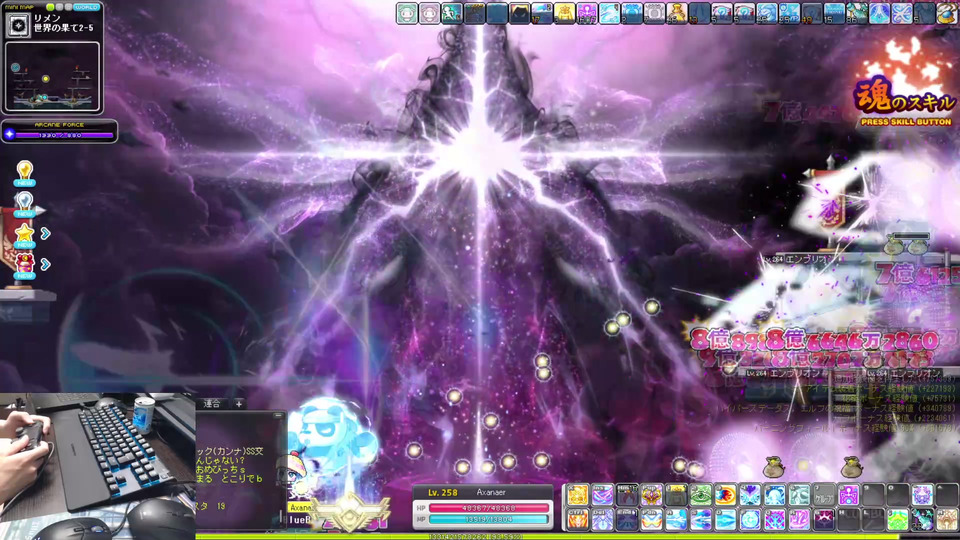
Task: Open the WORLD map button on the minimap
Action: tap(86, 7)
